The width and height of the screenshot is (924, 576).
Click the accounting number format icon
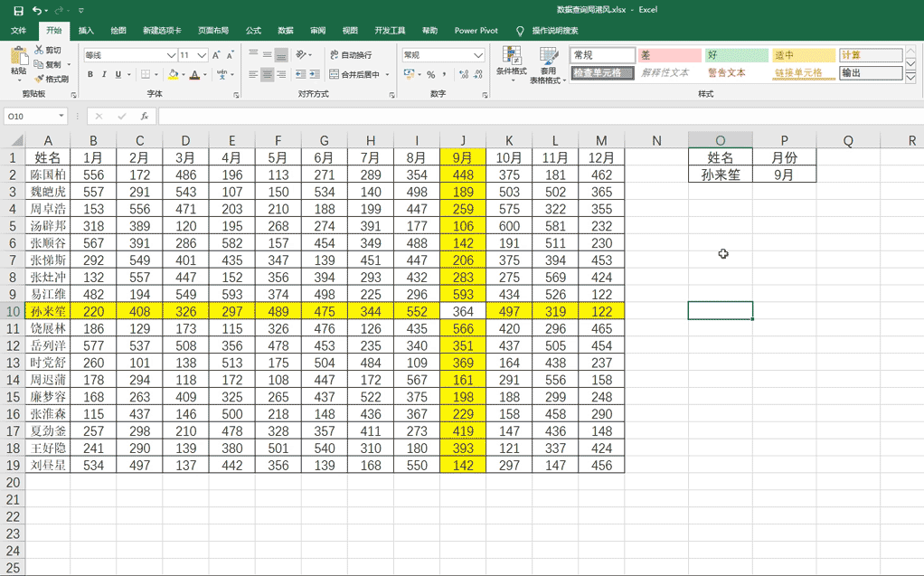tap(409, 74)
